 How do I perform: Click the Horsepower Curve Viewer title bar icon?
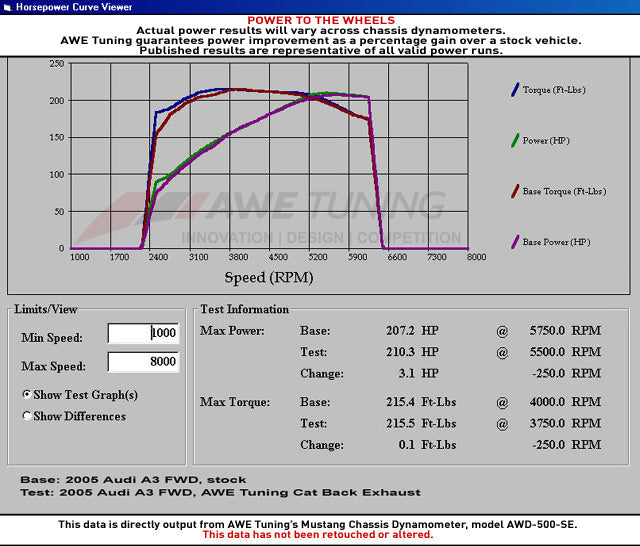[x=8, y=8]
